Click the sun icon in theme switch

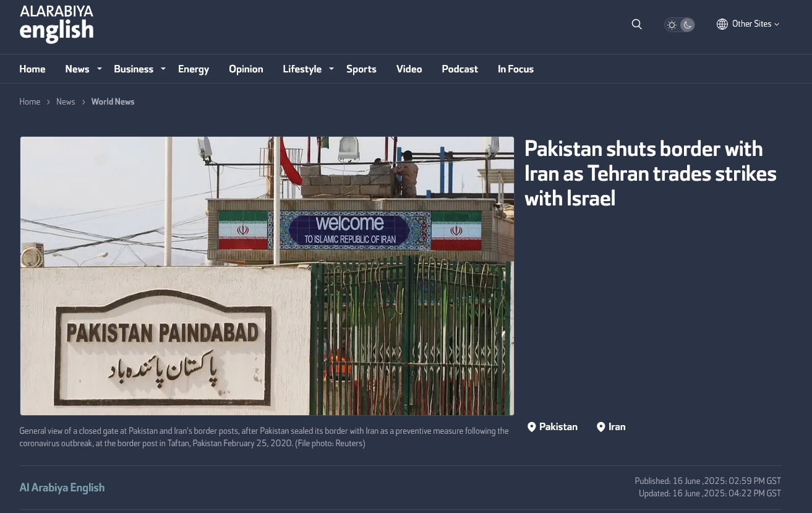[x=672, y=25]
